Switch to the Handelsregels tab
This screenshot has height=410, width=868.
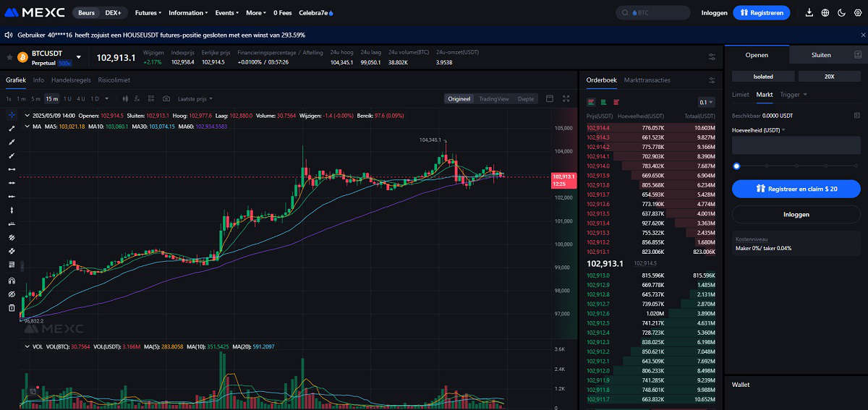(71, 80)
